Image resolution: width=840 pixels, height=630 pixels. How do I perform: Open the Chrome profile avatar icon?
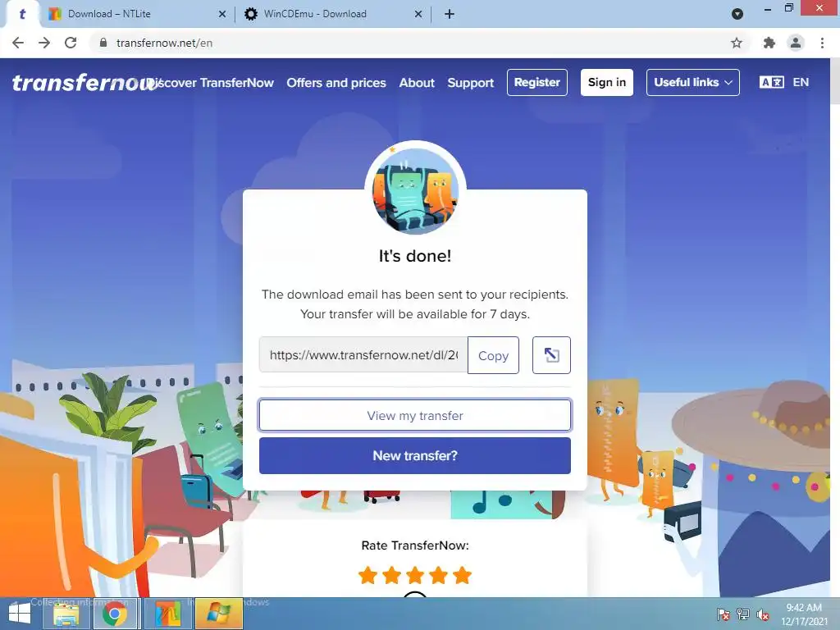pyautogui.click(x=796, y=43)
